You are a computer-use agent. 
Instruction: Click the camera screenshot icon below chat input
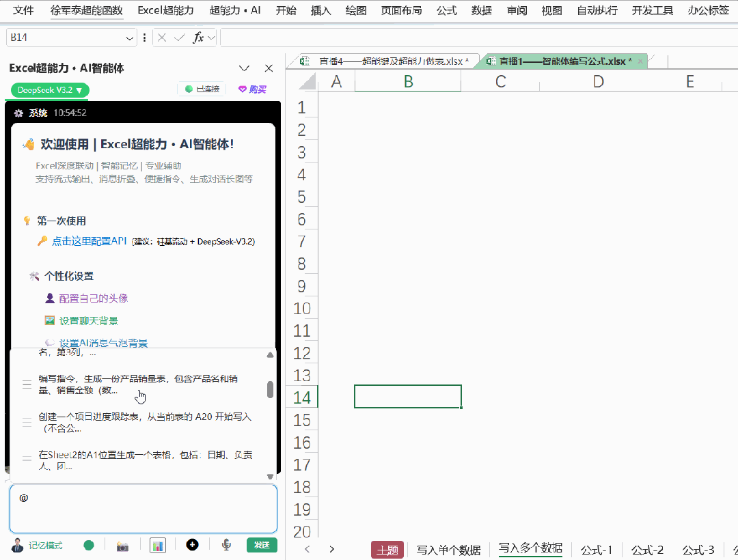pyautogui.click(x=122, y=546)
